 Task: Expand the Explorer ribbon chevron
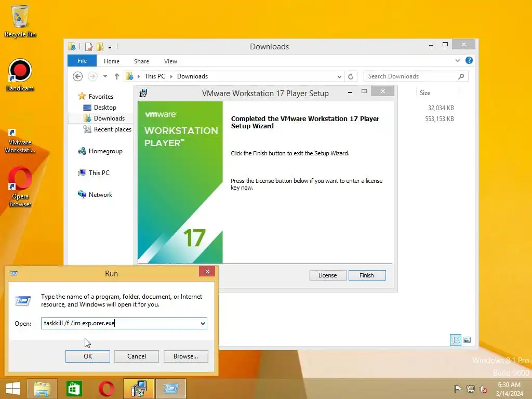pos(457,60)
